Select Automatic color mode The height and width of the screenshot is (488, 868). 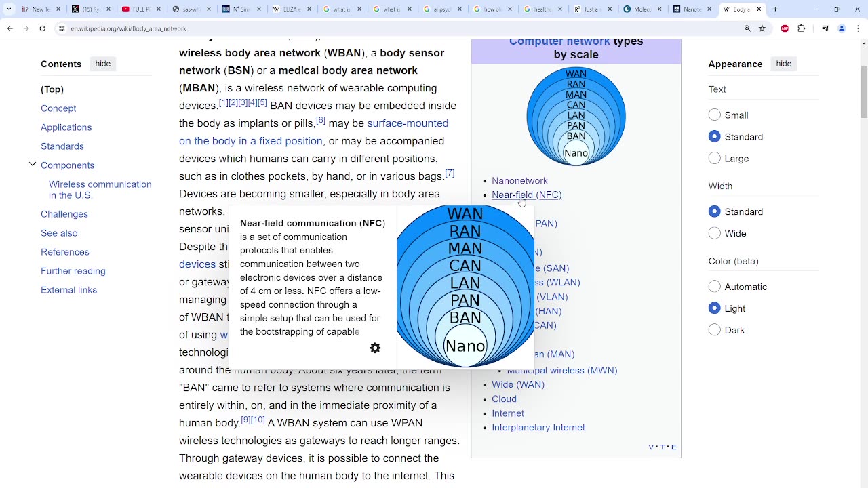pyautogui.click(x=714, y=287)
